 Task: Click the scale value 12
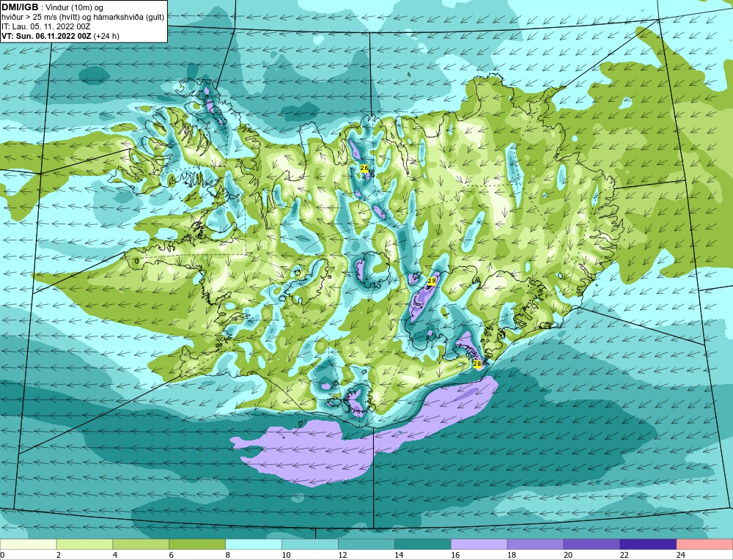tap(342, 555)
